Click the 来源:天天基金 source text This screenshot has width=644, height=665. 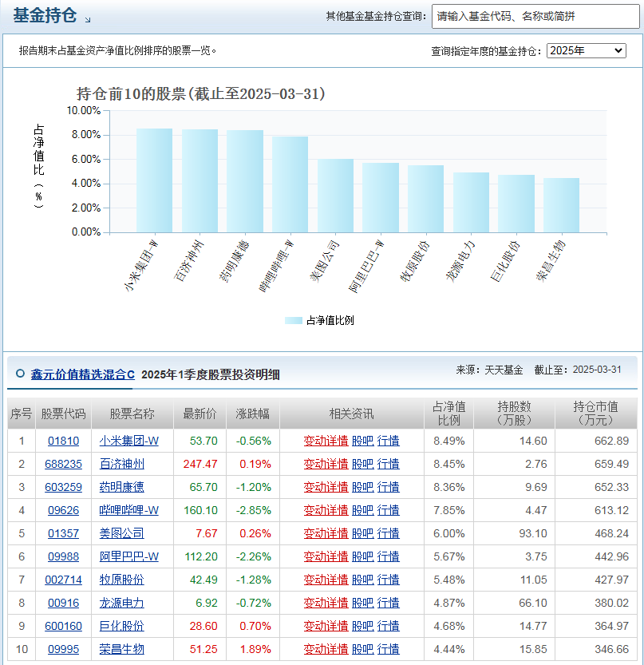tap(489, 370)
